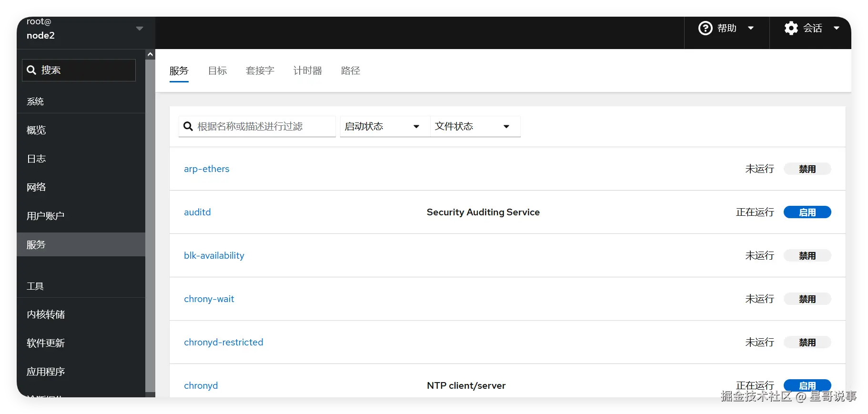This screenshot has width=868, height=414.
Task: Open 用户账户 in the sidebar
Action: click(81, 216)
